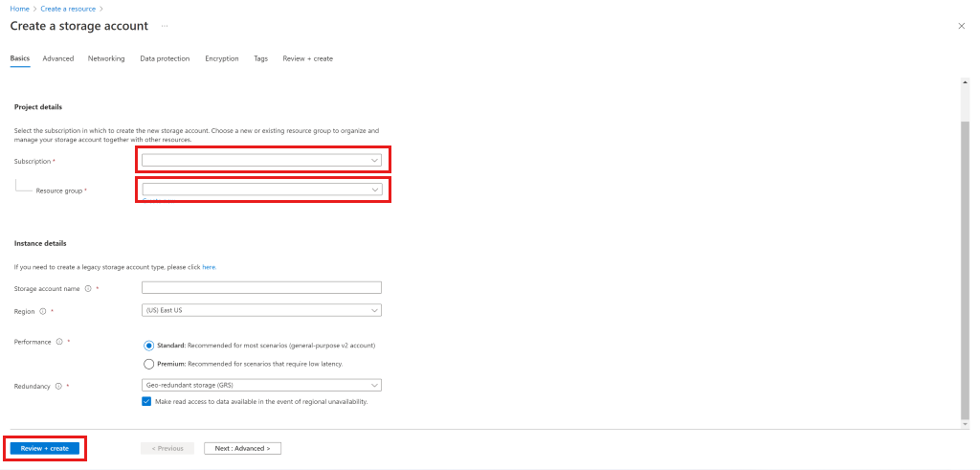This screenshot has height=470, width=980.
Task: Open the Networking tab
Action: [x=106, y=58]
